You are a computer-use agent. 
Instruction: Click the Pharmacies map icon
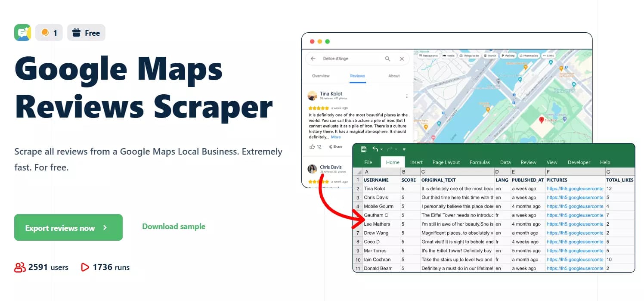(521, 55)
